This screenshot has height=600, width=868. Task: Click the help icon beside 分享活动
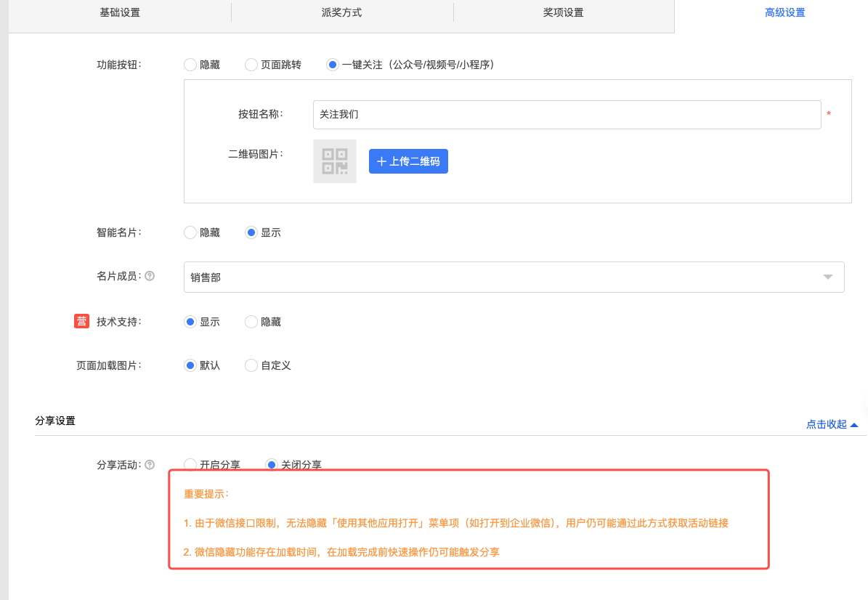[x=150, y=465]
